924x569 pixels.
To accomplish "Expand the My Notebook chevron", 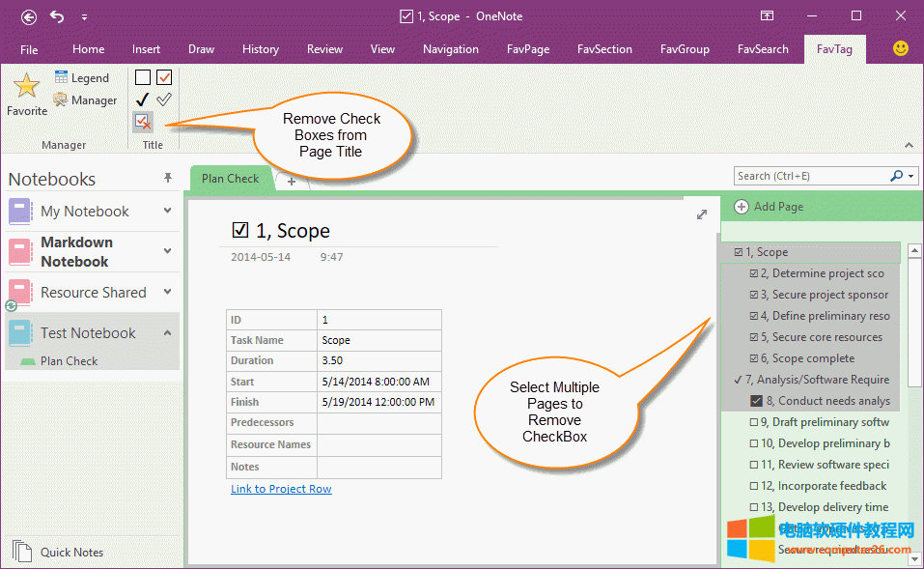I will click(168, 211).
